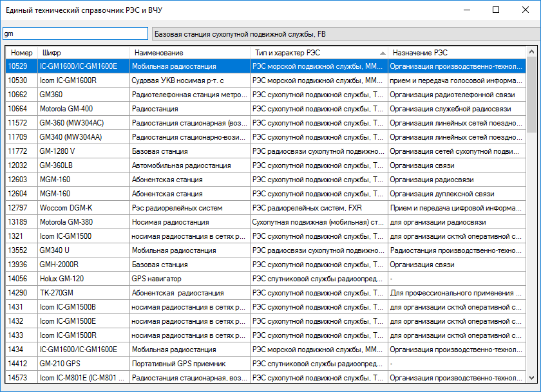Click "GPS навигатор" name cell
The height and width of the screenshot is (392, 541).
coord(190,278)
